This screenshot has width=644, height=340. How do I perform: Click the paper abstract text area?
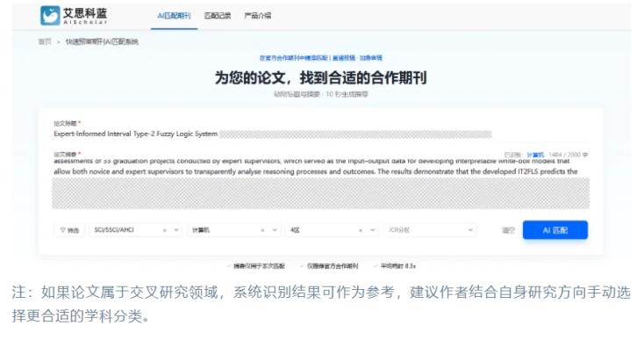point(320,184)
